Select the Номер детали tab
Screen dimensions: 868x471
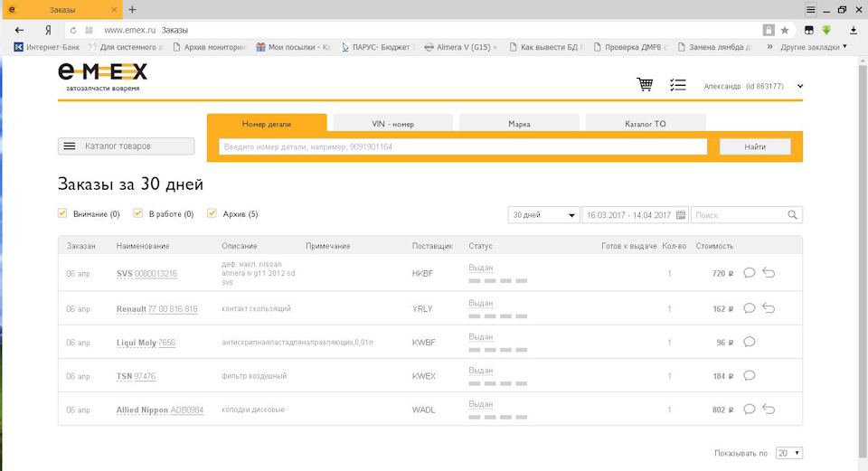coord(267,124)
